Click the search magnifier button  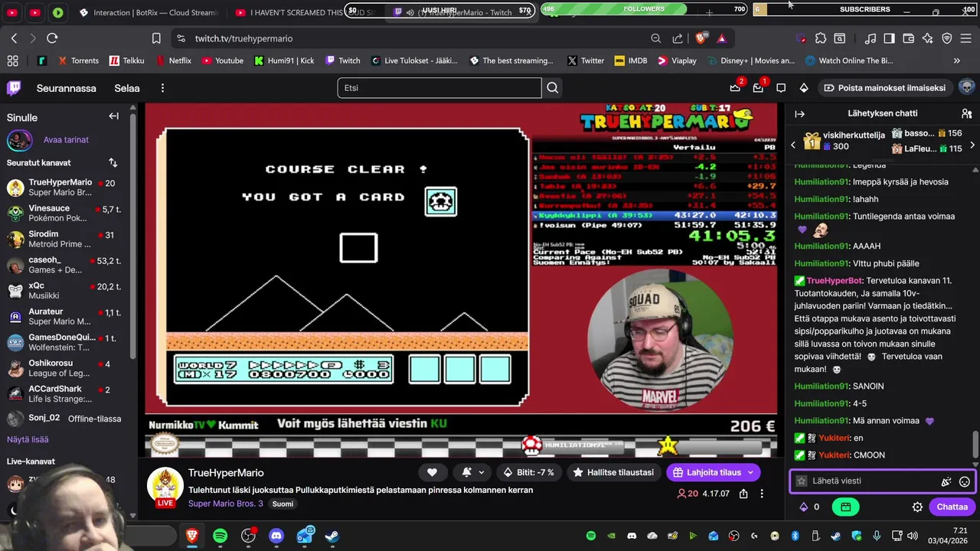coord(553,88)
